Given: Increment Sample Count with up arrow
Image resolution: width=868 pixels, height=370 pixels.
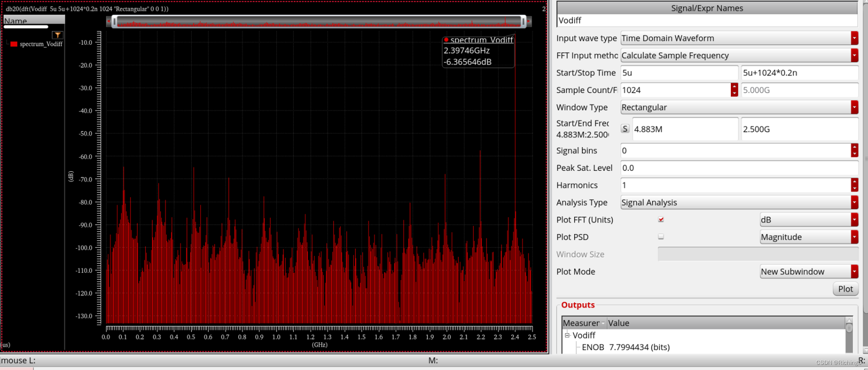Looking at the screenshot, I should [734, 86].
